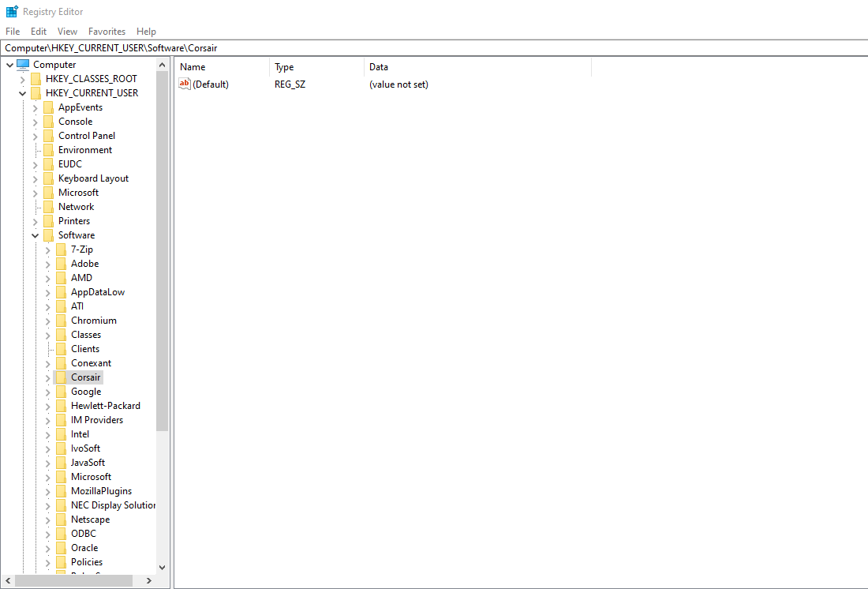Image resolution: width=868 pixels, height=589 pixels.
Task: Open the Favorites menu
Action: click(x=107, y=31)
